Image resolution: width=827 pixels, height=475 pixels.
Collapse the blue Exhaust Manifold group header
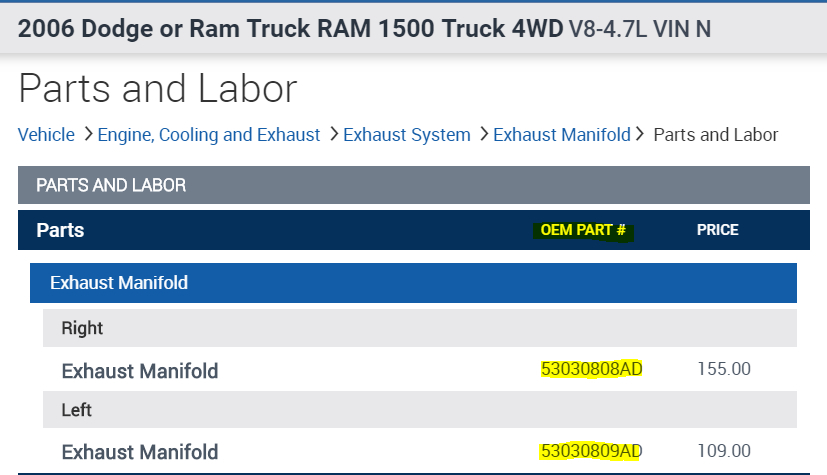pyautogui.click(x=413, y=283)
